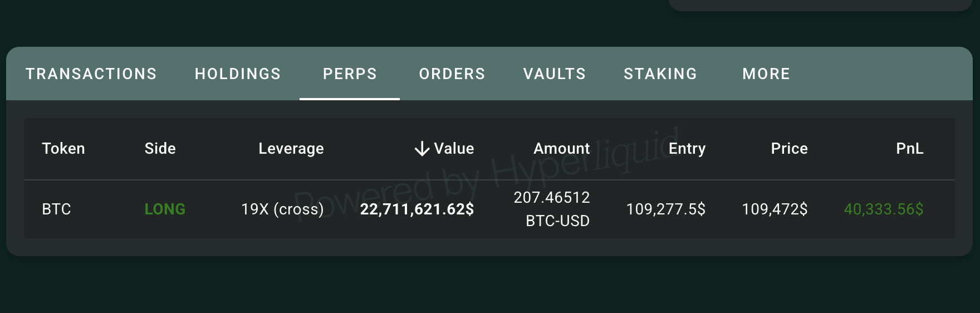Image resolution: width=980 pixels, height=313 pixels.
Task: Open the Orders tab
Action: pos(452,74)
